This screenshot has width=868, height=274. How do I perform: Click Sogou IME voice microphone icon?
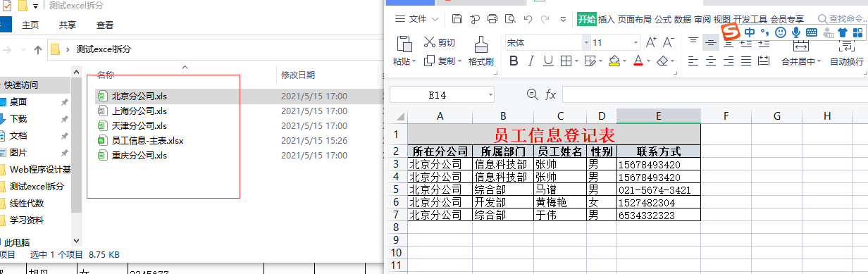pos(796,32)
